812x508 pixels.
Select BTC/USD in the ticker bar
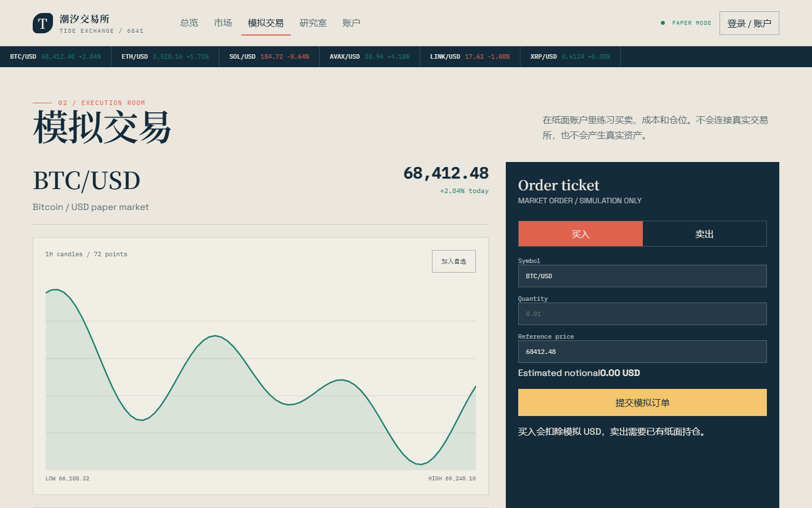click(55, 56)
